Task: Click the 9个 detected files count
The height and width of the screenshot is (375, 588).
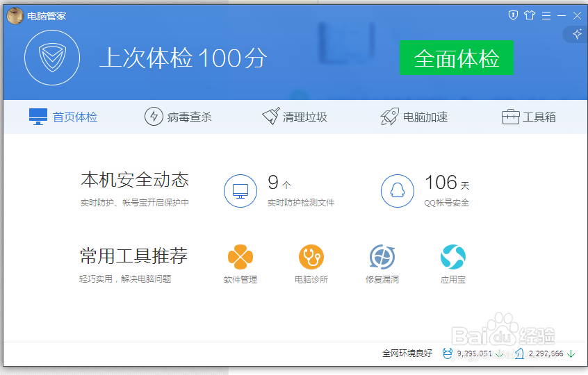Action: point(279,183)
